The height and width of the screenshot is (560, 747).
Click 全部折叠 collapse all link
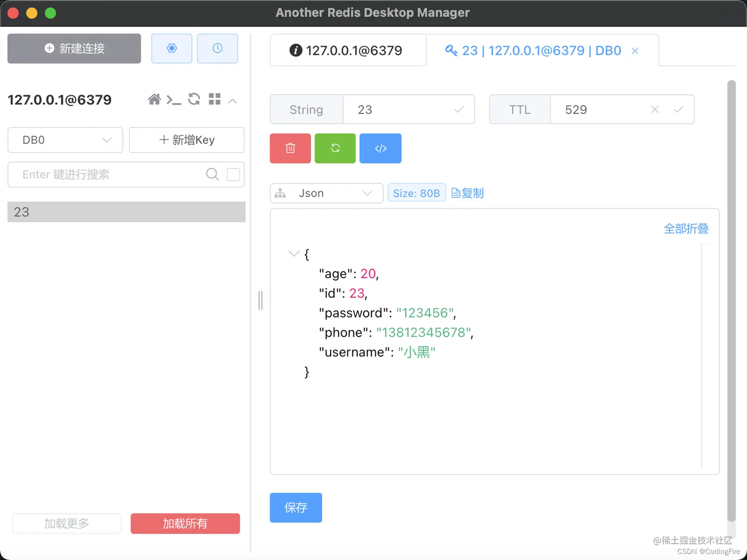coord(686,229)
